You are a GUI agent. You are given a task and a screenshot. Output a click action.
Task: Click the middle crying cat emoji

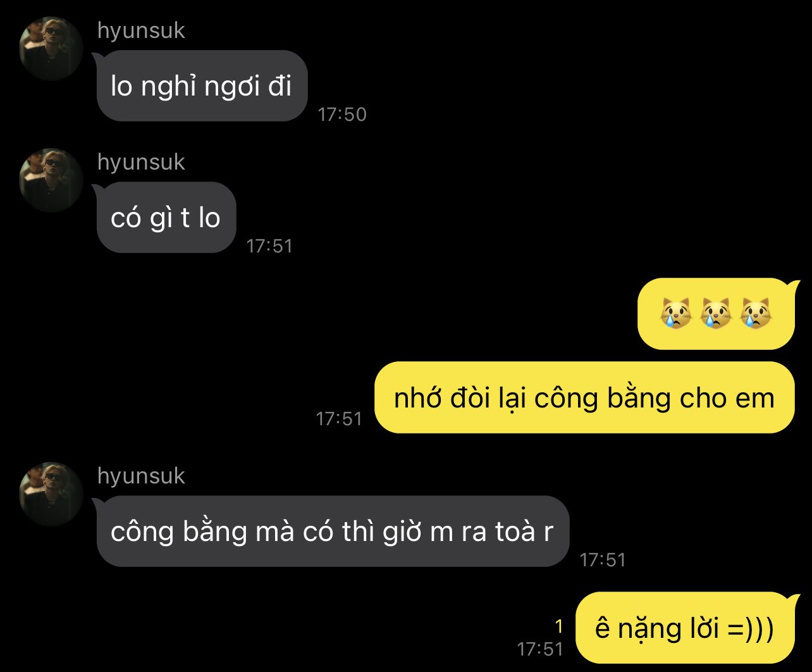pyautogui.click(x=716, y=314)
